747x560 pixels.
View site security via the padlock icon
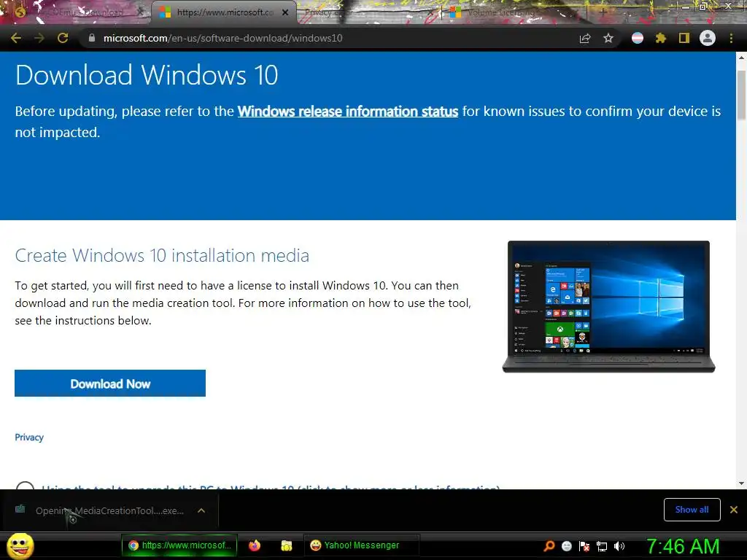92,38
